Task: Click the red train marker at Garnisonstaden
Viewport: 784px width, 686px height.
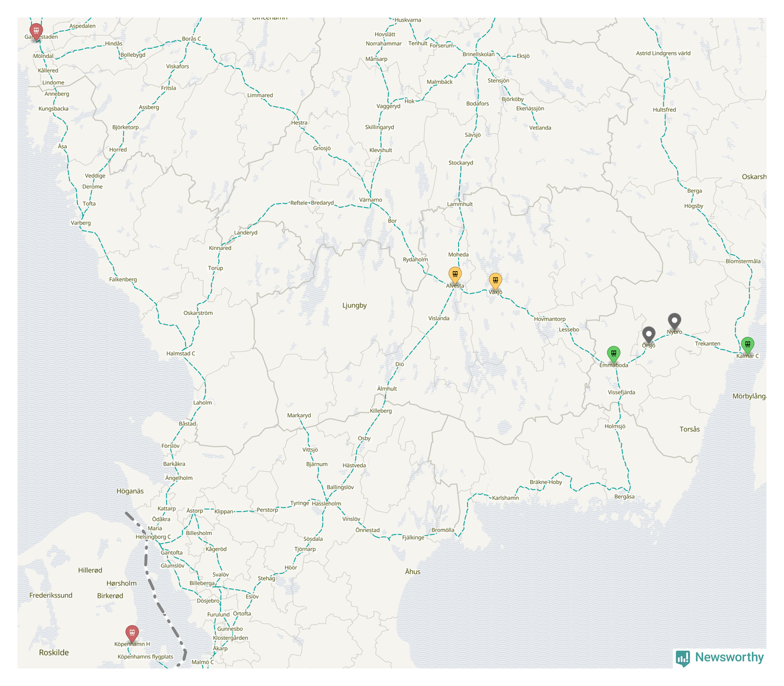Action: pos(36,31)
